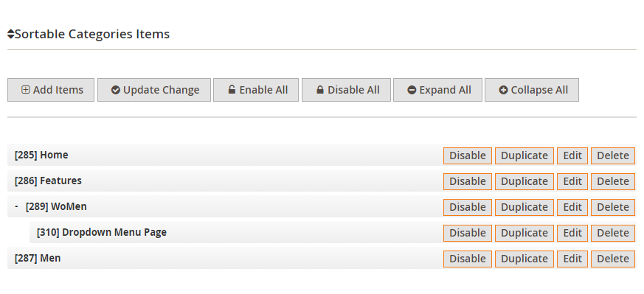644x294 pixels.
Task: Click the closed padlock icon on Disable All
Action: 320,89
